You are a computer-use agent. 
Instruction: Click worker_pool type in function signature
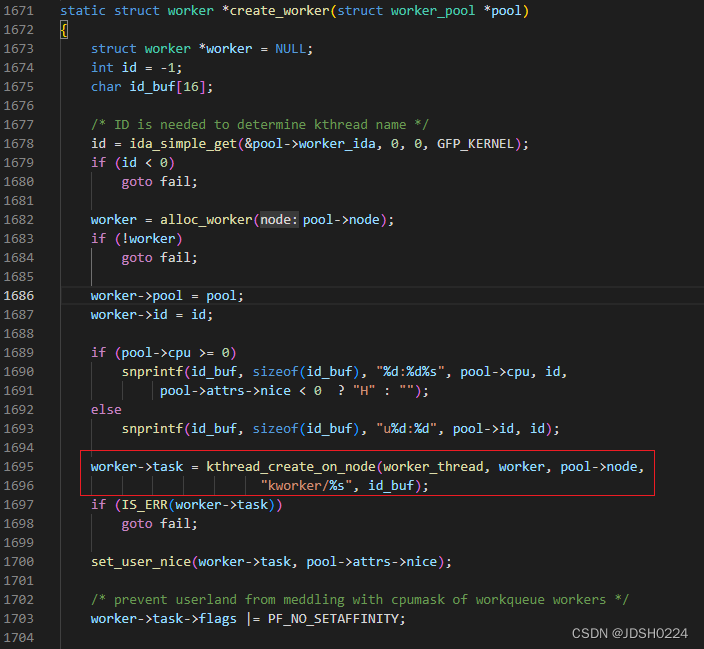[433, 11]
